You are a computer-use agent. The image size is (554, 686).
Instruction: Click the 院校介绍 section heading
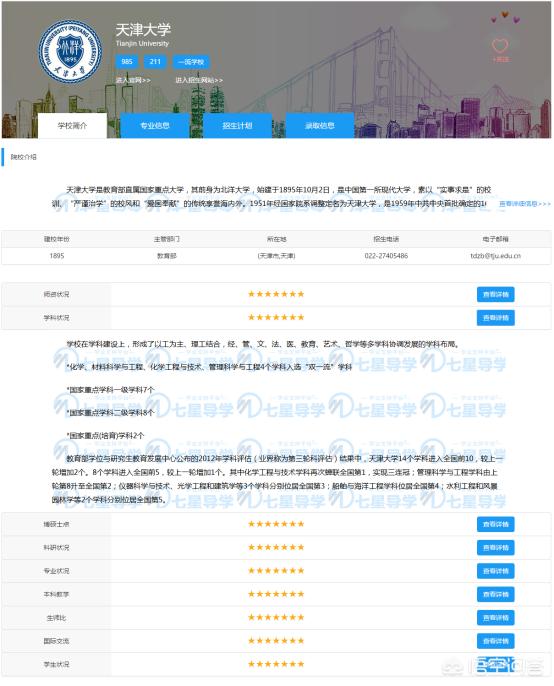(x=24, y=157)
